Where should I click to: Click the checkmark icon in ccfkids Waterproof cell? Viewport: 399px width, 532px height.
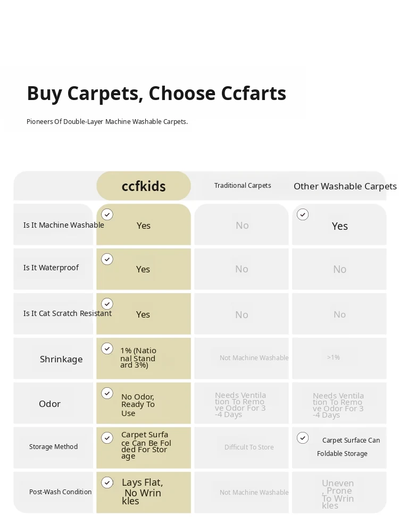pos(107,259)
